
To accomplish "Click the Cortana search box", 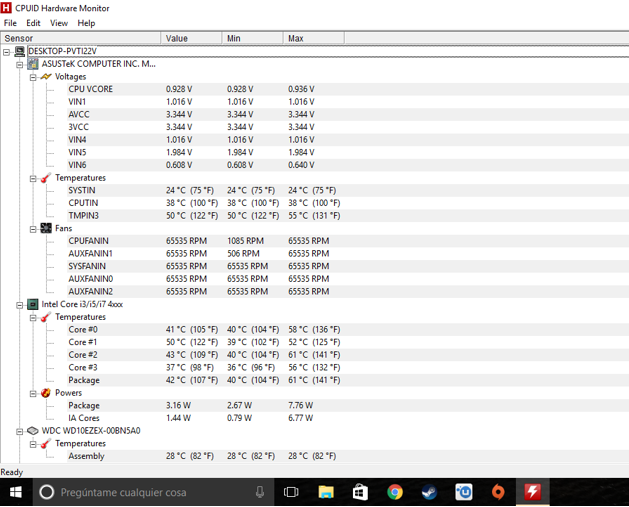I will coord(153,492).
